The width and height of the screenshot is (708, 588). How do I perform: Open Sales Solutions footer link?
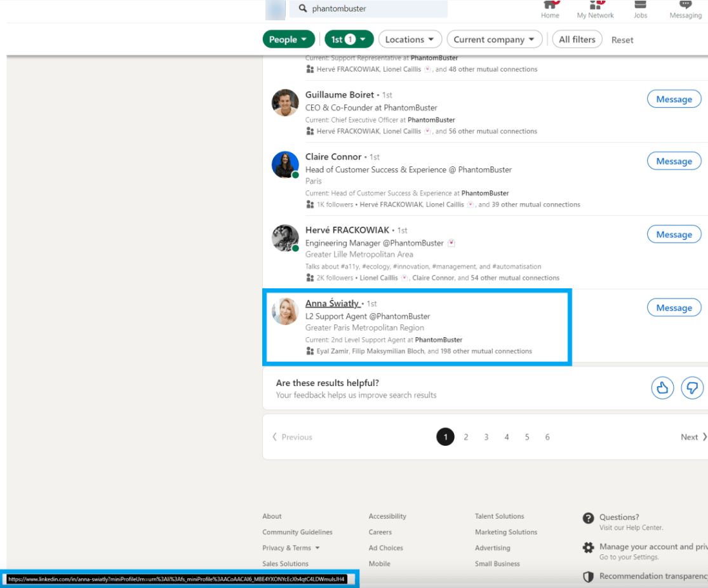pyautogui.click(x=285, y=564)
